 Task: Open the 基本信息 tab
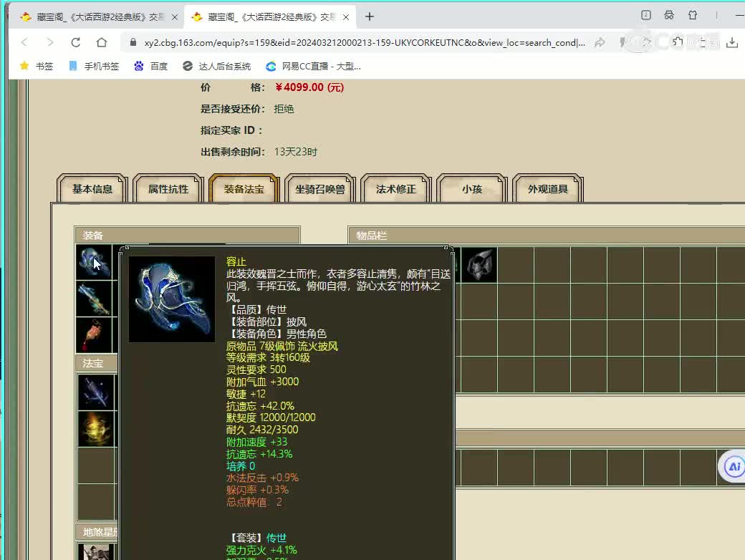(92, 189)
